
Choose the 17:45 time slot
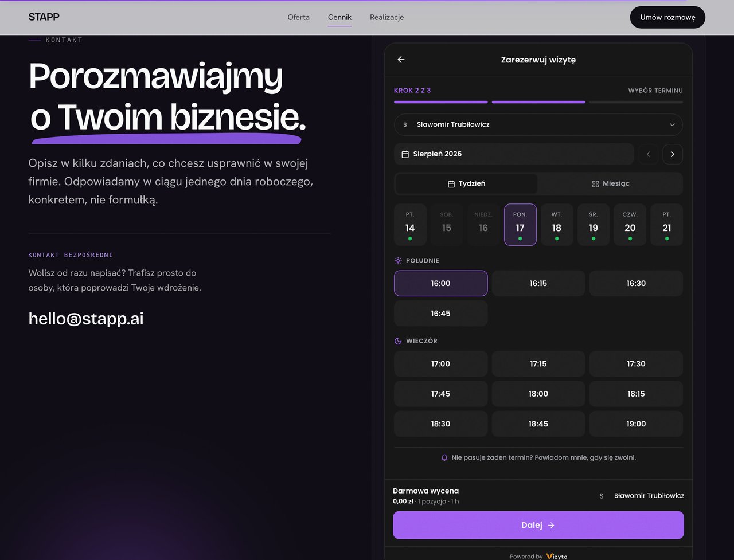(x=441, y=394)
